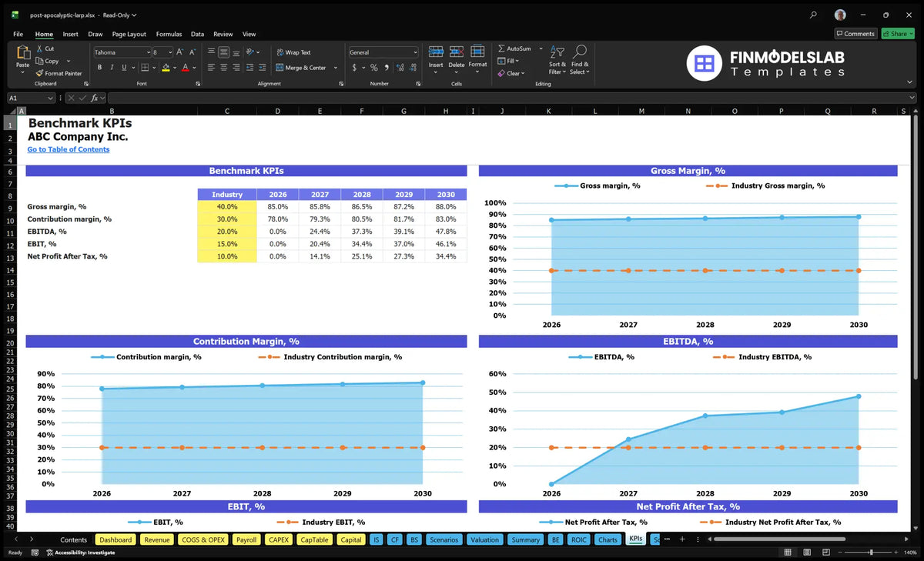The height and width of the screenshot is (561, 924).
Task: Click the Insert Function fx icon
Action: pyautogui.click(x=94, y=98)
